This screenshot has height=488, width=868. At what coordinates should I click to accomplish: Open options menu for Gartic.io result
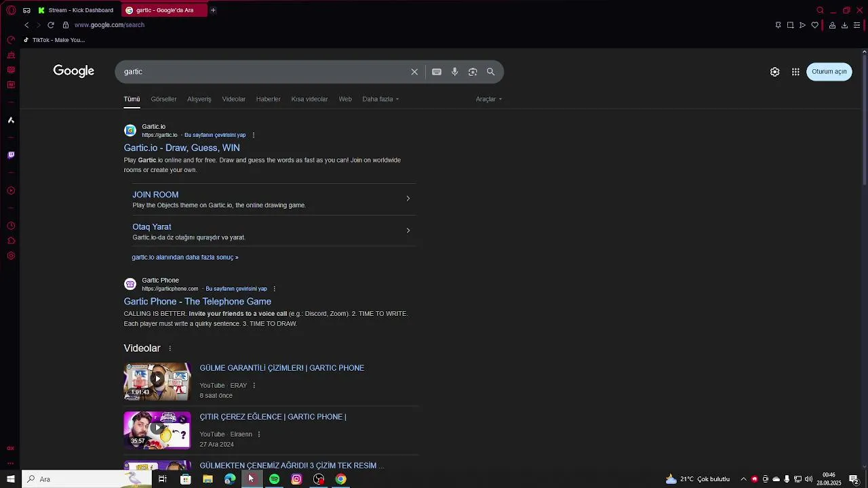(254, 135)
